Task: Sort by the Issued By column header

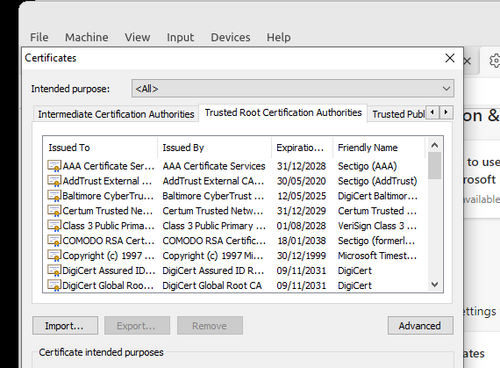Action: 214,147
